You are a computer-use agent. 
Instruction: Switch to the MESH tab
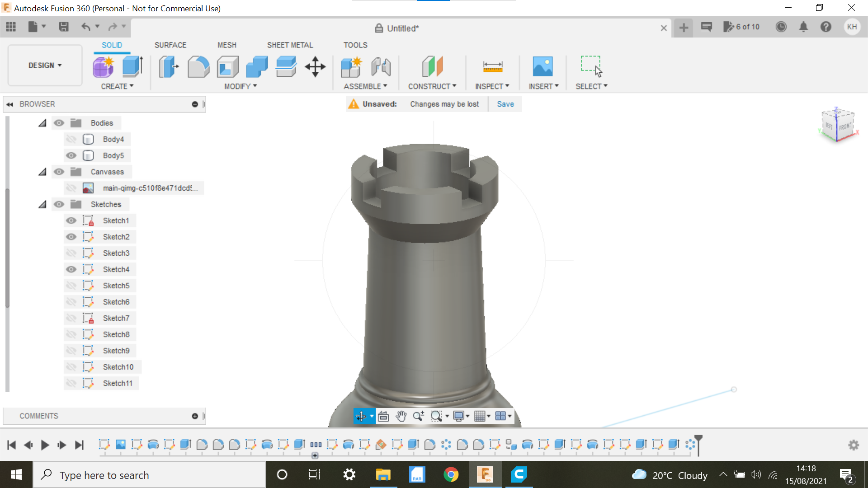tap(227, 45)
